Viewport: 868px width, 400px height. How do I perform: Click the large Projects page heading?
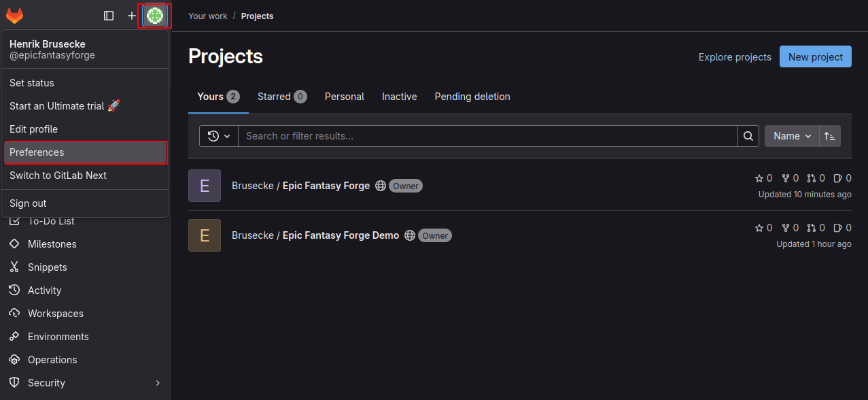point(226,56)
